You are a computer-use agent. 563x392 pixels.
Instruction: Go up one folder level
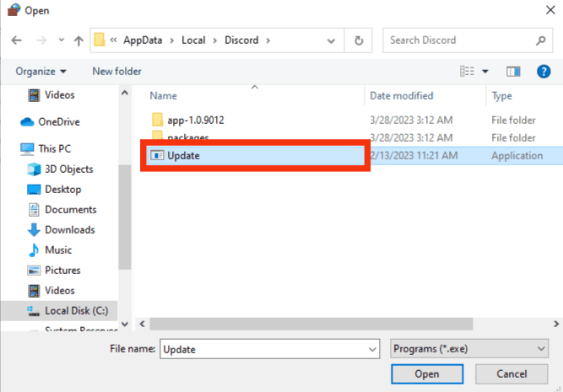click(78, 40)
